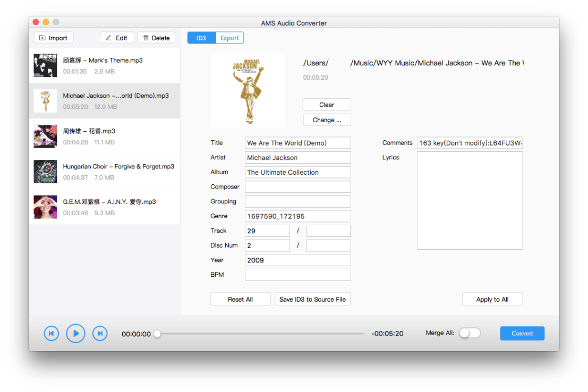Click the remaining time -00:05:20
Viewport: 588px width, 392px height.
click(387, 334)
